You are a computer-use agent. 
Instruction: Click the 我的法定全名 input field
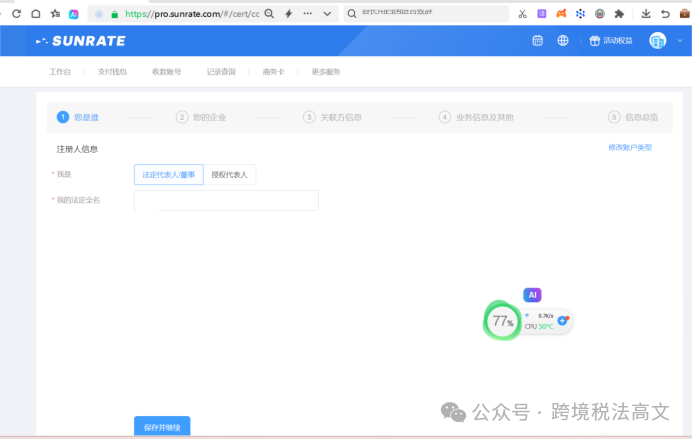tap(226, 200)
